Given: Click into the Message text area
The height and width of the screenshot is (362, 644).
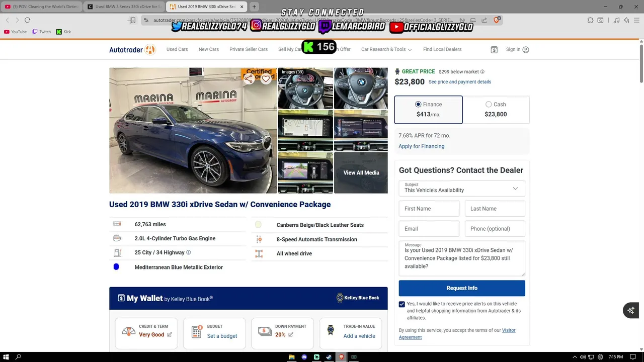Looking at the screenshot, I should [x=462, y=258].
